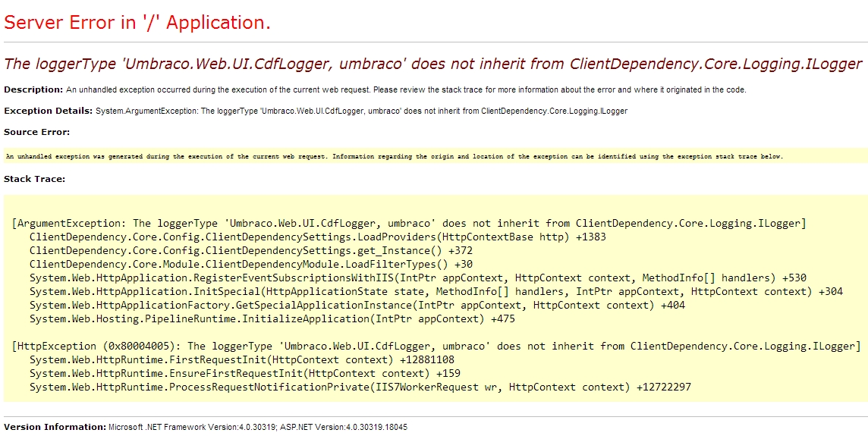
Task: Click the 'PipelineRuntime.InitializeApplication' stack line
Action: [272, 318]
